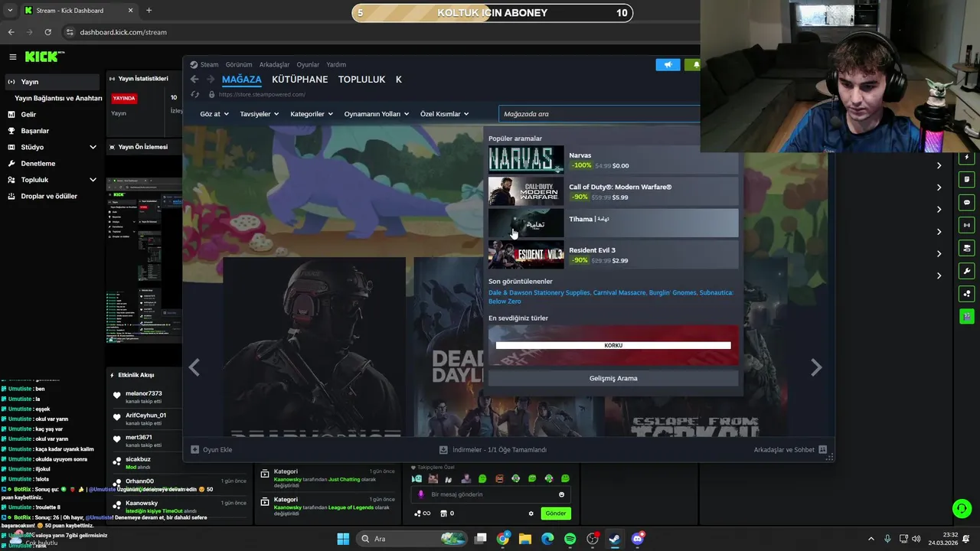Expand the Stüdyo sidebar section

coord(93,147)
